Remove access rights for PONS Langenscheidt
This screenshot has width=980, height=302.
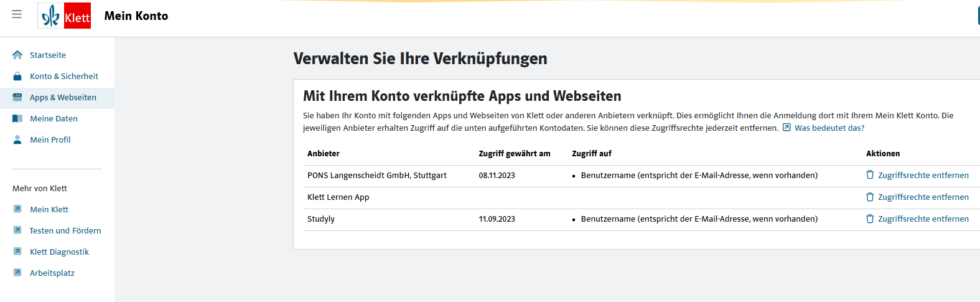(923, 175)
